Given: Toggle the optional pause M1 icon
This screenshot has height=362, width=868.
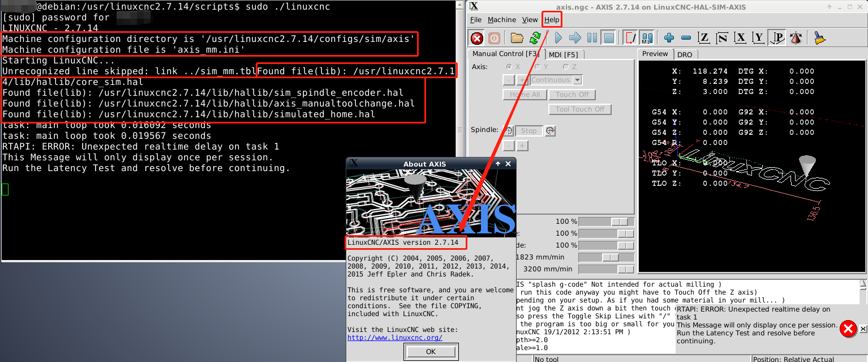Looking at the screenshot, I should pyautogui.click(x=647, y=38).
